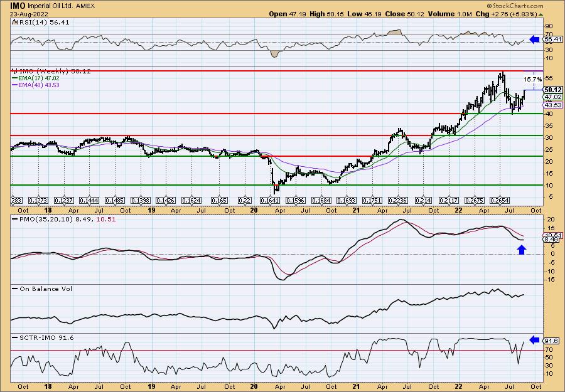Click the 10.51 PMO signal axis tag
This screenshot has width=565, height=392.
552,235
